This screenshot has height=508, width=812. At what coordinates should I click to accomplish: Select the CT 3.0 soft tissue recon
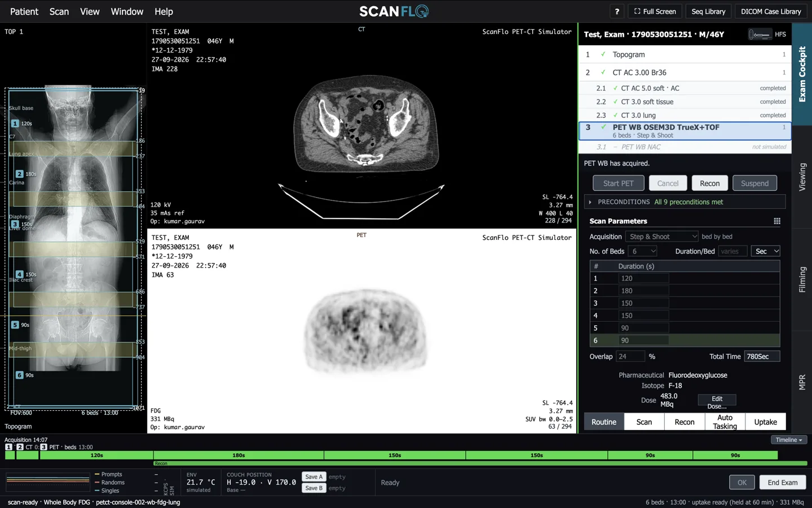tap(685, 102)
